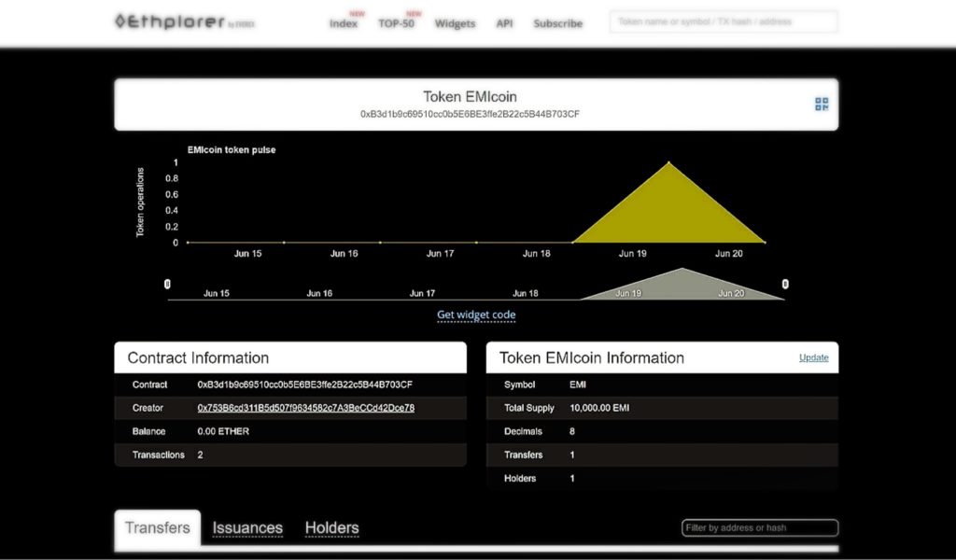Open the Index menu item
Screen dimensions: 956x560
click(344, 23)
